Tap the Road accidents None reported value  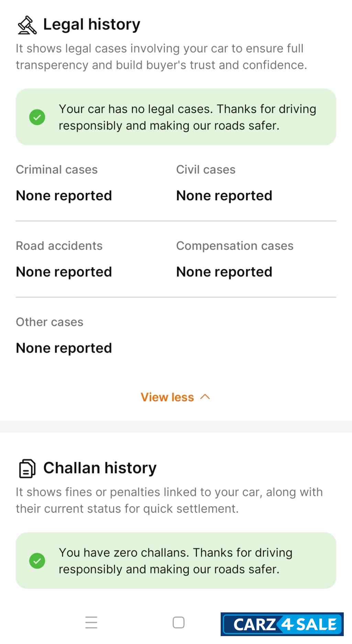pyautogui.click(x=64, y=272)
